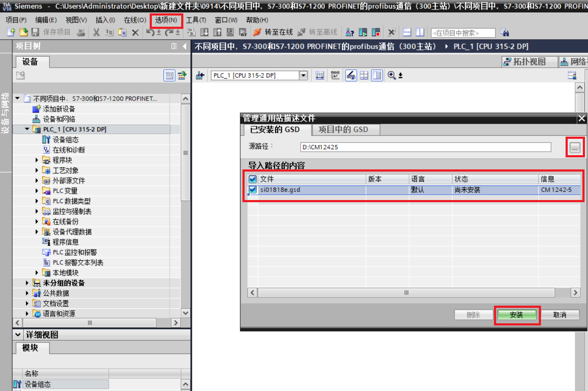Click the 取消 cancel button
The image size is (588, 391).
tap(560, 315)
